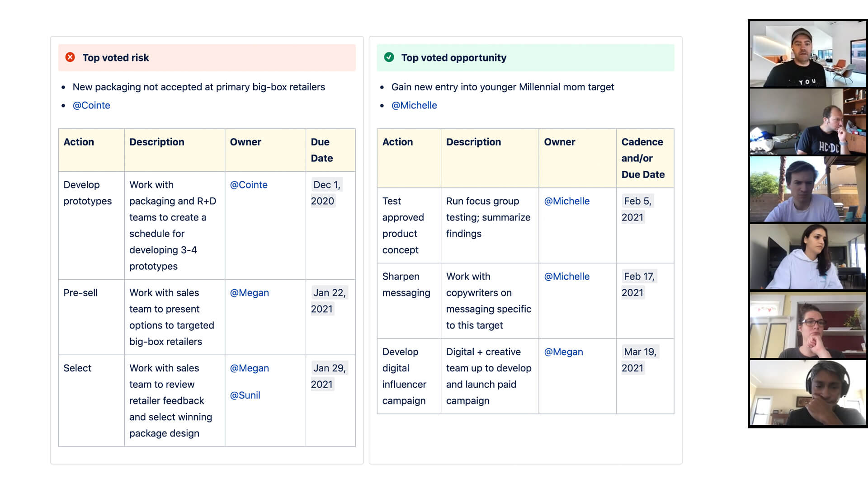Select the participant wearing headphones video thumbnail
The image size is (868, 488).
808,393
